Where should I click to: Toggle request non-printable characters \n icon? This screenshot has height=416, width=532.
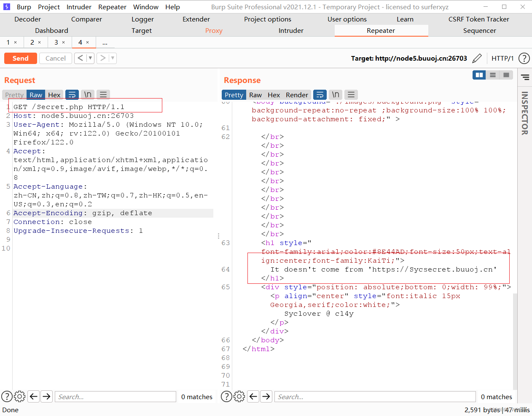88,95
